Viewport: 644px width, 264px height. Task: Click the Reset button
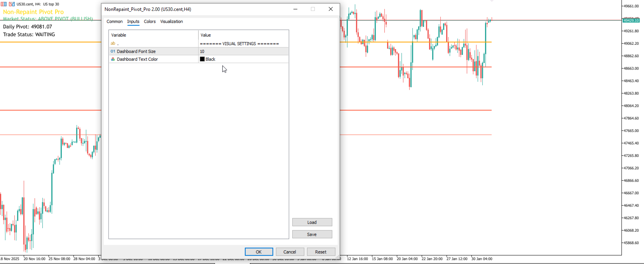click(x=321, y=252)
